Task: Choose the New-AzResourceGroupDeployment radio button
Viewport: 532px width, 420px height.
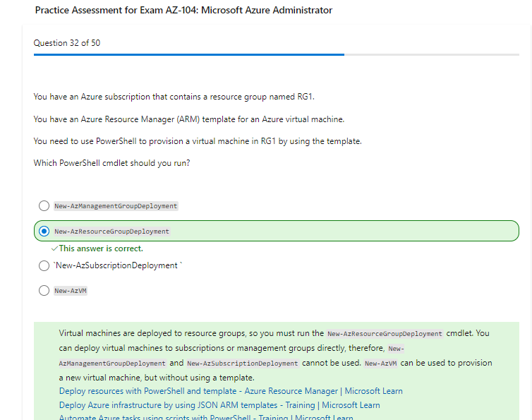Action: [x=44, y=231]
